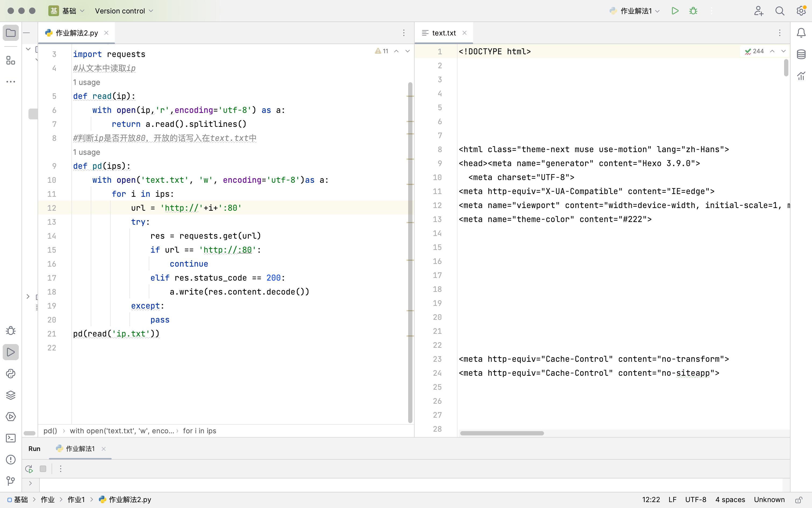Open left editor tab options menu
This screenshot has height=508, width=812.
pos(404,33)
